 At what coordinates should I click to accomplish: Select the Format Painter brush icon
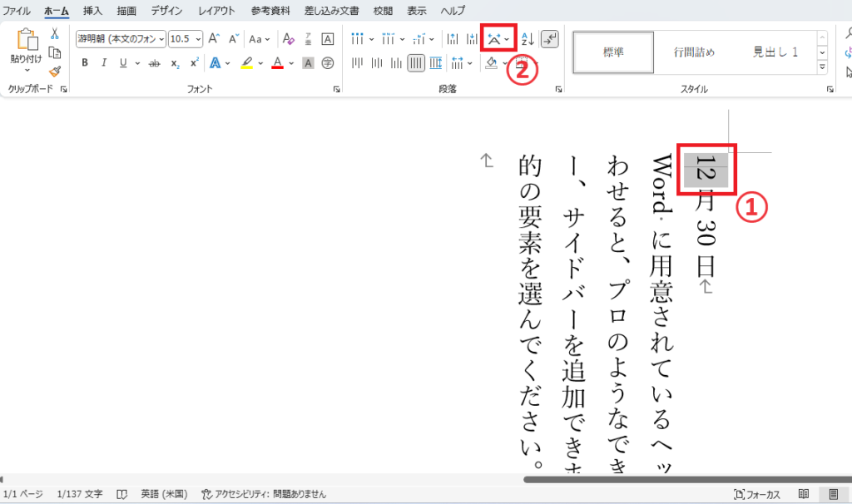pos(54,72)
